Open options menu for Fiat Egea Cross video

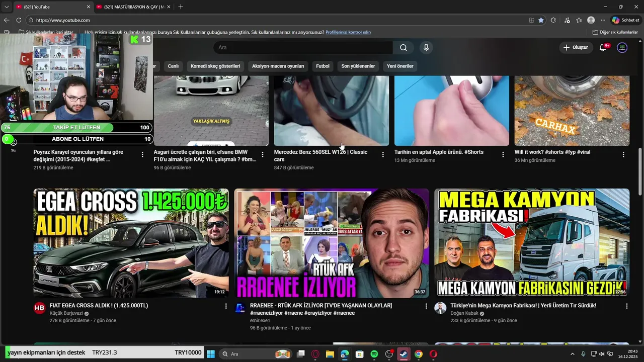(226, 306)
